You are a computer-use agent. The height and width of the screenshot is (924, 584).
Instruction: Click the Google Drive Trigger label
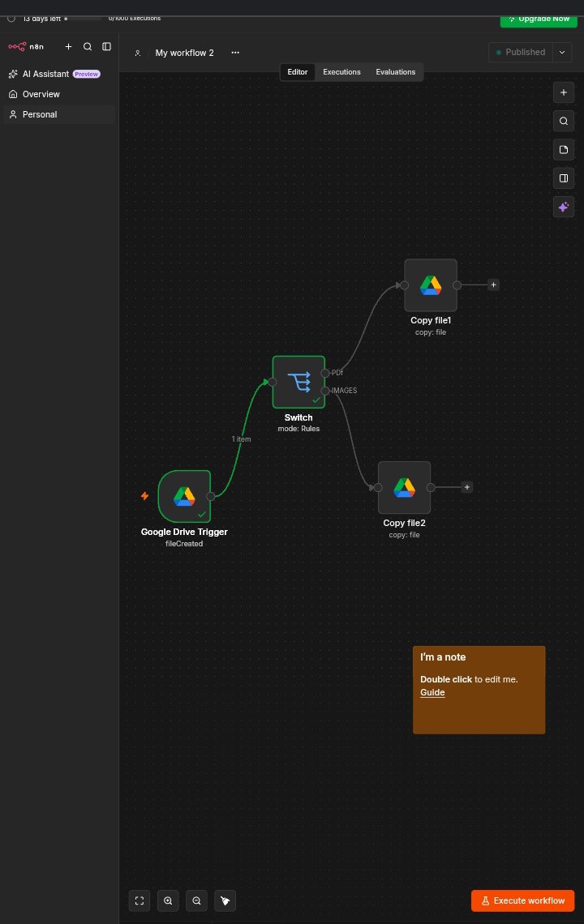point(184,532)
